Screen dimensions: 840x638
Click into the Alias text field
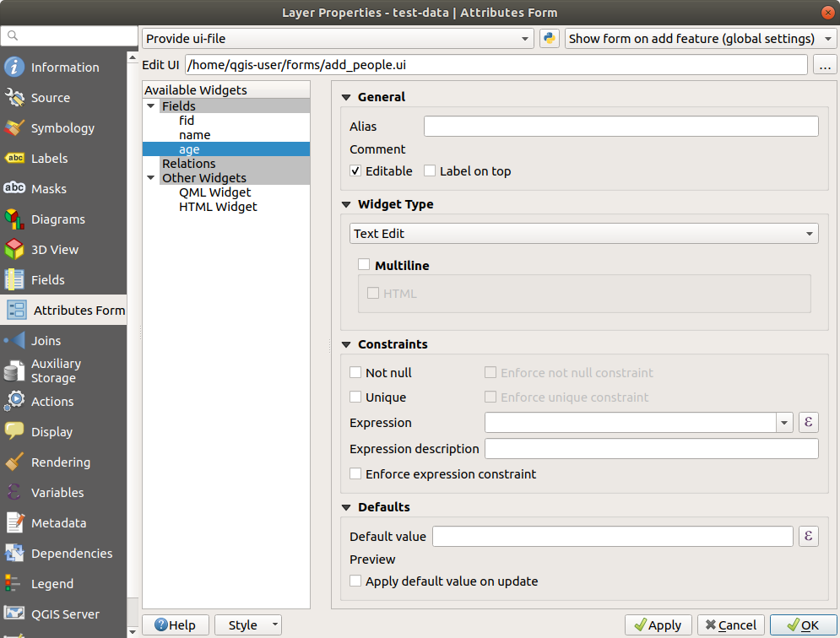[x=621, y=127]
